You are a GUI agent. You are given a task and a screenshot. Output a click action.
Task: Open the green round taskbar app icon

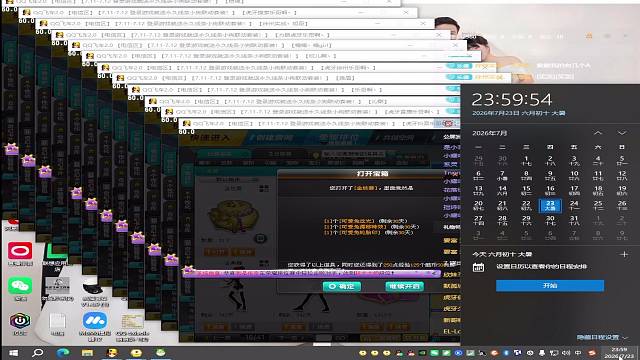161,353
